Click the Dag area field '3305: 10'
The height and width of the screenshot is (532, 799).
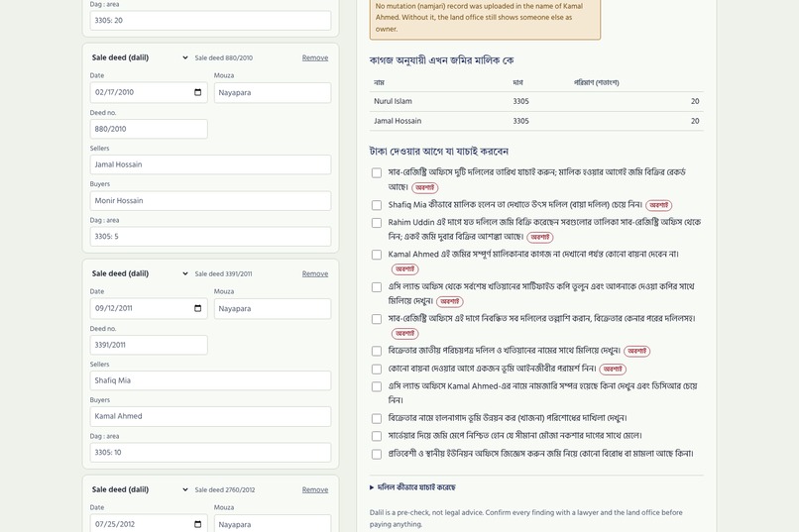point(210,452)
